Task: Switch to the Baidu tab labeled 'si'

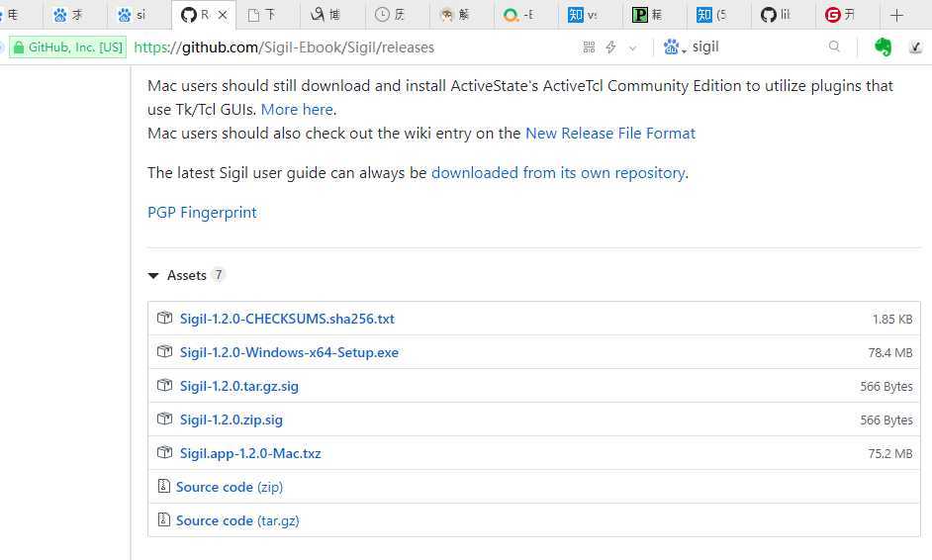Action: pyautogui.click(x=140, y=15)
